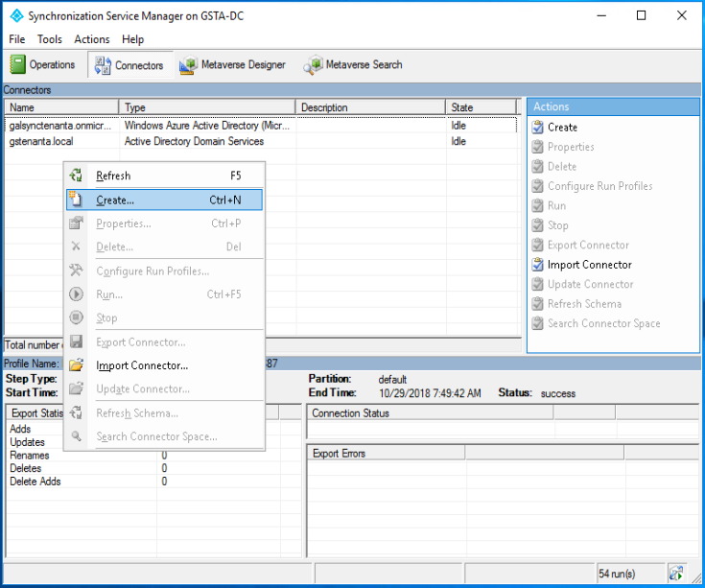Click the status bar icon beside 54 run(s)
705x588 pixels.
tap(676, 574)
